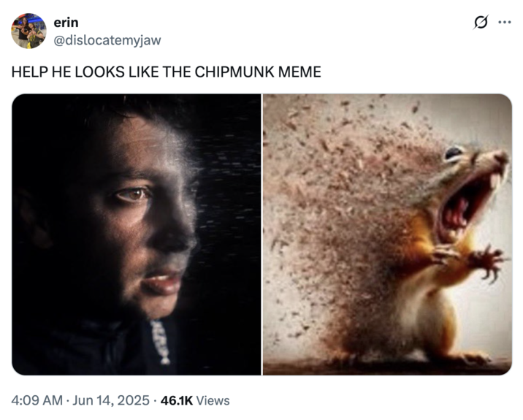Viewport: 523px width, 420px height.
Task: Click the tweet text about chipmunk meme
Action: 166,72
